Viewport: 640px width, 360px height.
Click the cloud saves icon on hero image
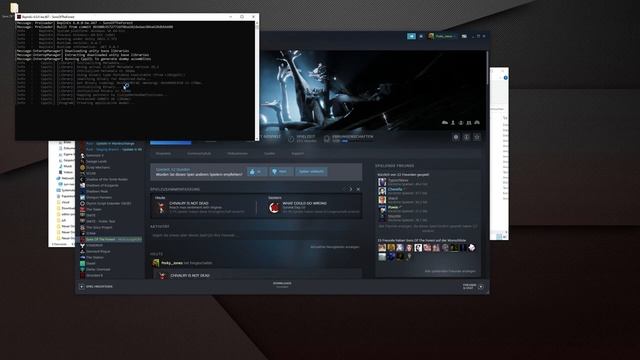point(445,122)
